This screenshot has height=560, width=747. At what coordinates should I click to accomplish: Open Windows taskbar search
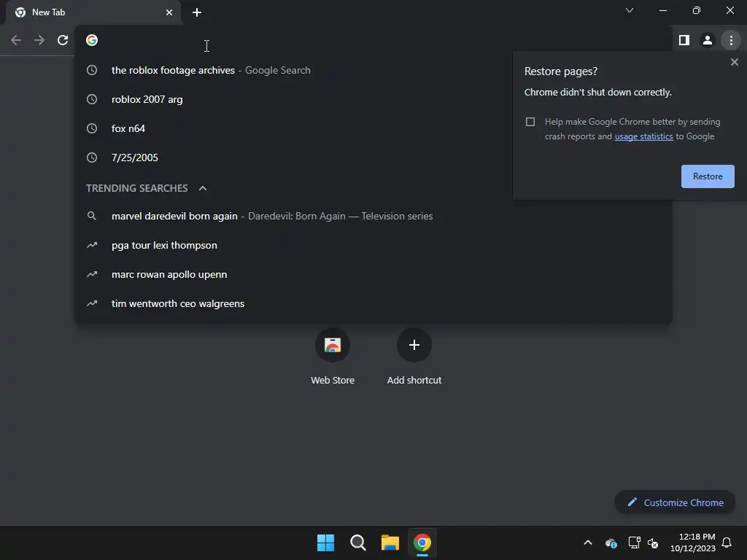click(x=357, y=542)
